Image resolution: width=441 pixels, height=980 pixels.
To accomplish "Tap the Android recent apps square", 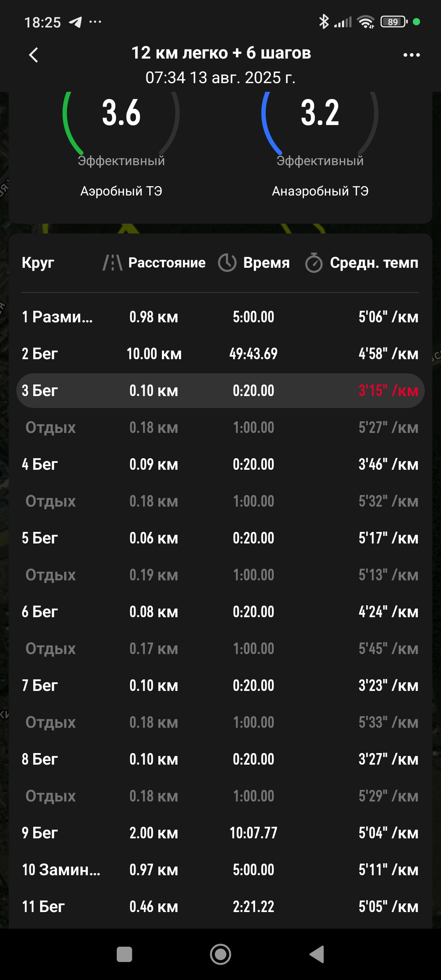I will coord(124,954).
